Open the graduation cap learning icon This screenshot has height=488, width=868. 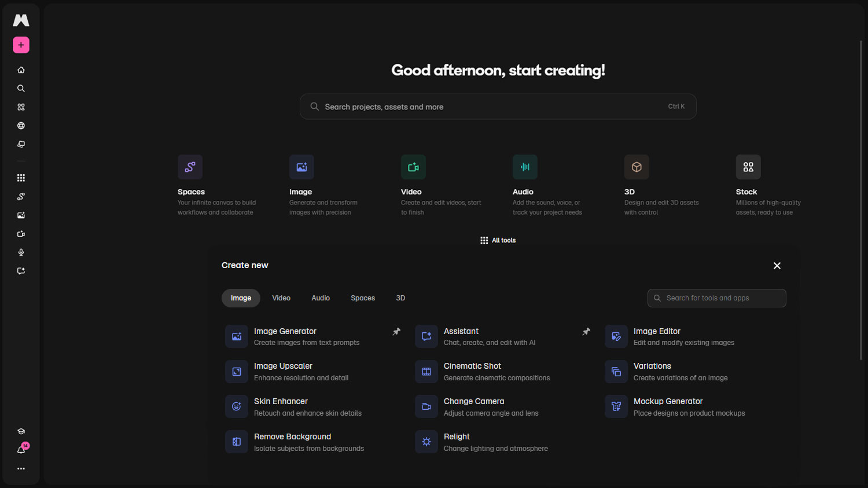[x=21, y=431]
